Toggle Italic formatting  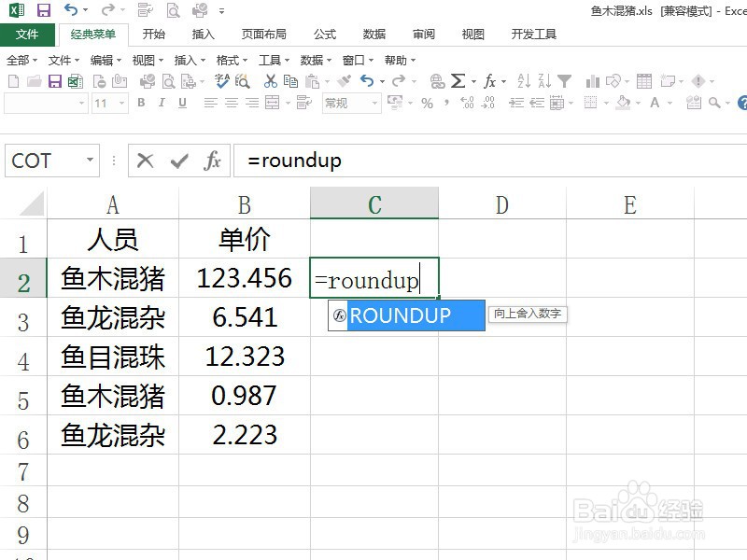pyautogui.click(x=162, y=103)
